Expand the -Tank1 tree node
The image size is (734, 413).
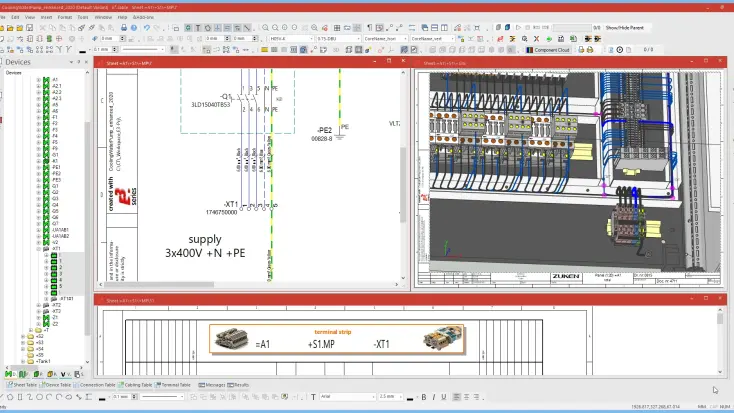(x=23, y=361)
